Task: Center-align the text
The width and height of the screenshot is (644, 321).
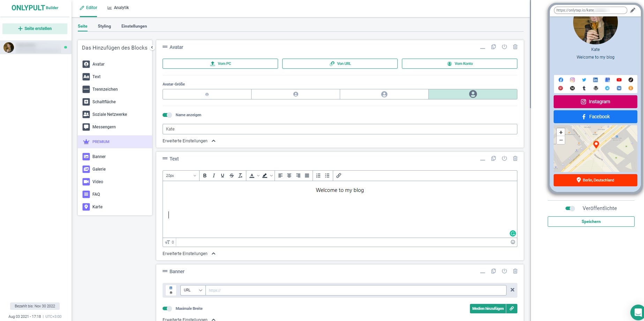Action: coord(289,176)
